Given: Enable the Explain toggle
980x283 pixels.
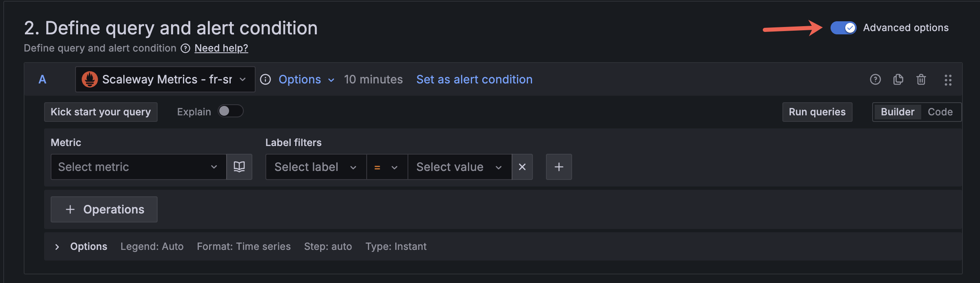Looking at the screenshot, I should point(230,111).
